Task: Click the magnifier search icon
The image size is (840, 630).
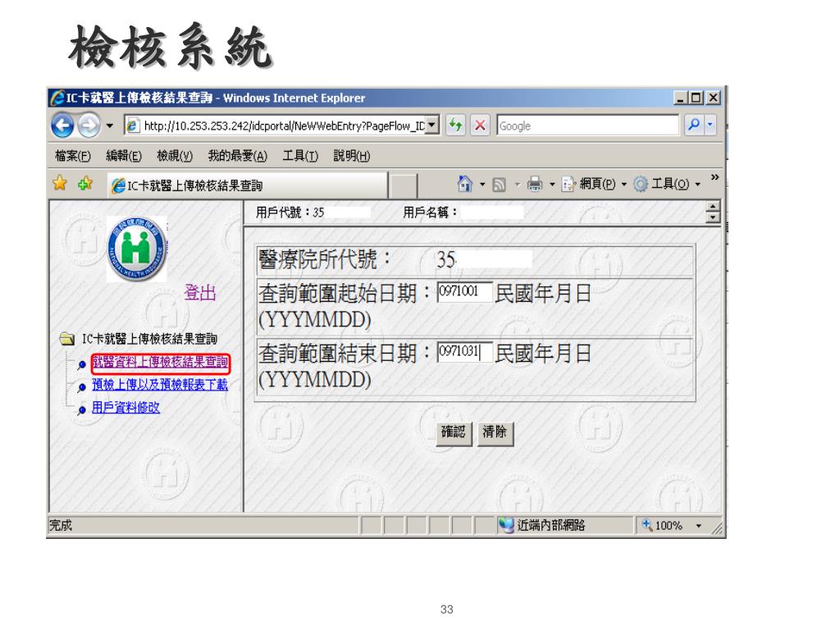Action: coord(694,126)
